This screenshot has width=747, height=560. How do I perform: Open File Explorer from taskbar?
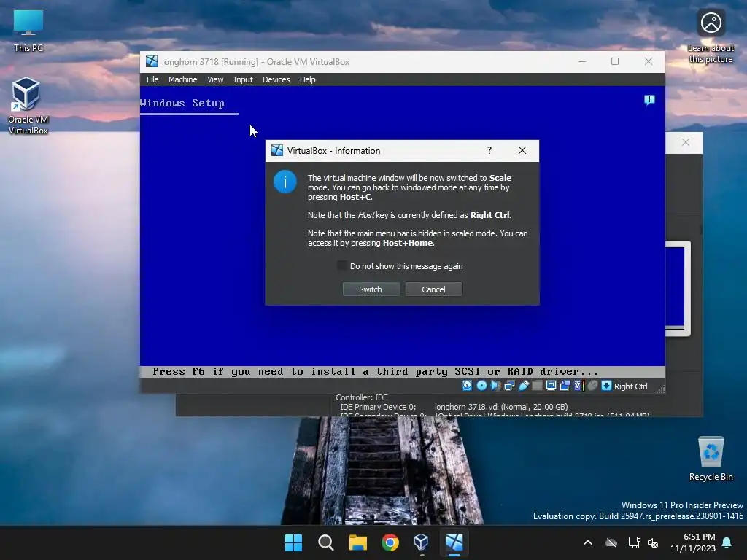point(357,542)
